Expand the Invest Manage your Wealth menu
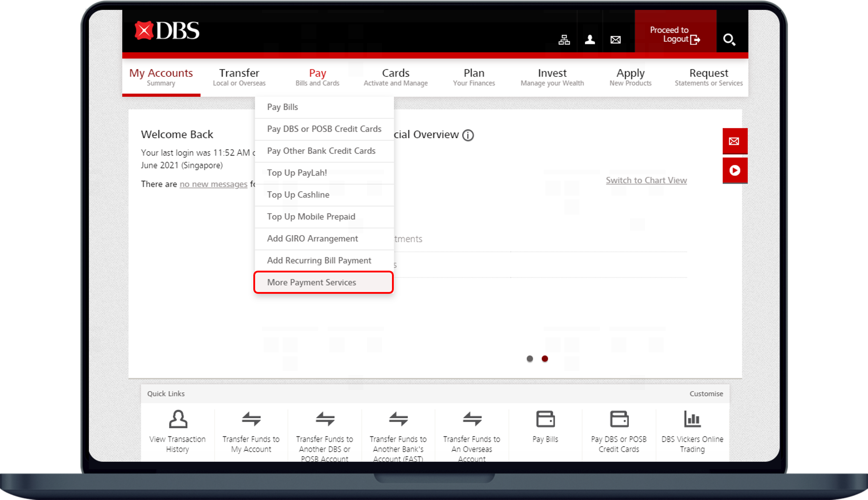The image size is (868, 500). click(x=552, y=77)
